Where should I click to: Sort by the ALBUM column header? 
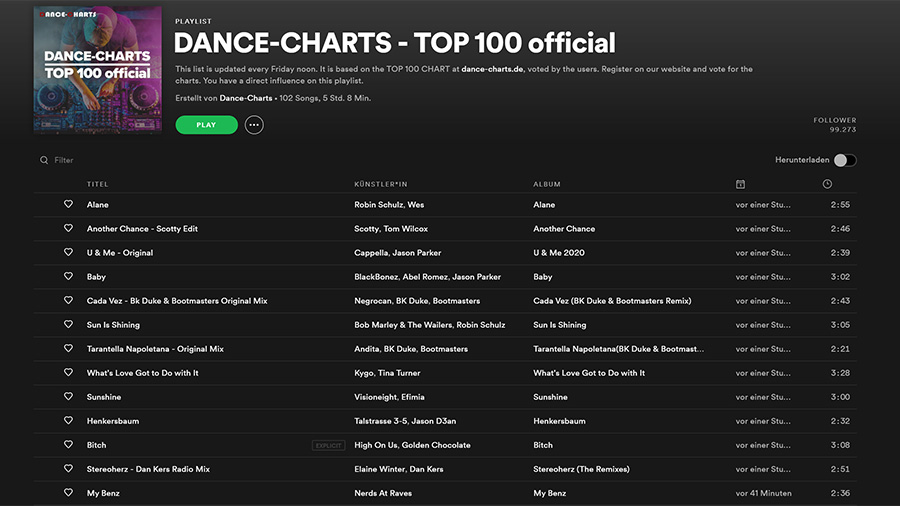(x=547, y=184)
